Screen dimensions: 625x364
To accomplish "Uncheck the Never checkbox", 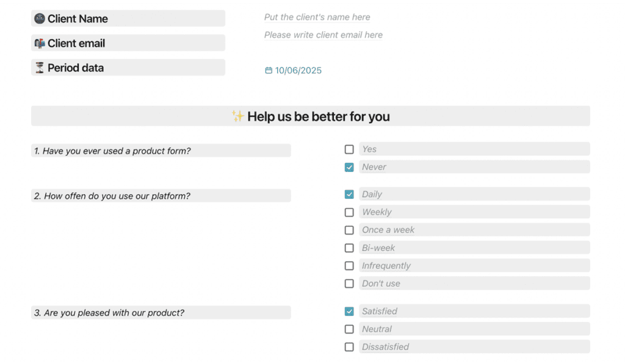I will pos(349,166).
